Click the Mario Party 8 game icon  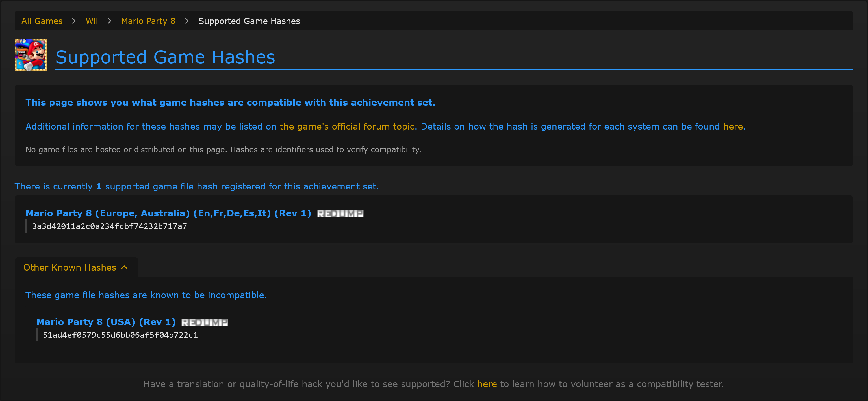click(31, 55)
